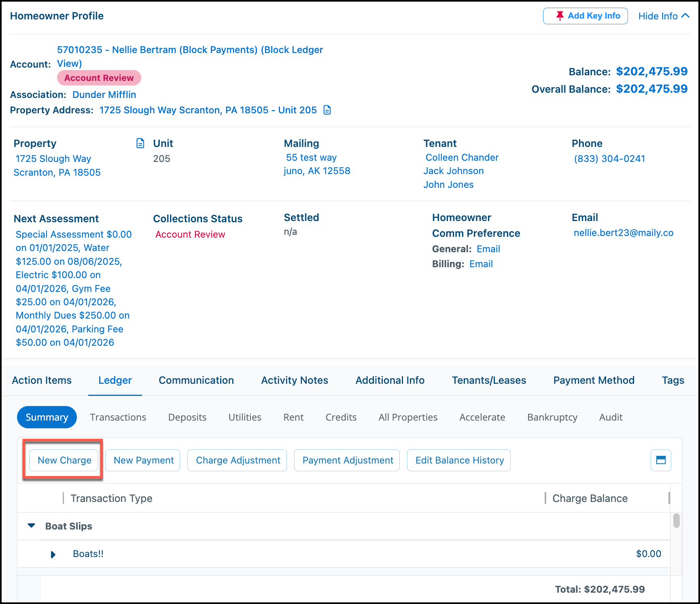
Task: Switch to the Communication tab
Action: (196, 380)
